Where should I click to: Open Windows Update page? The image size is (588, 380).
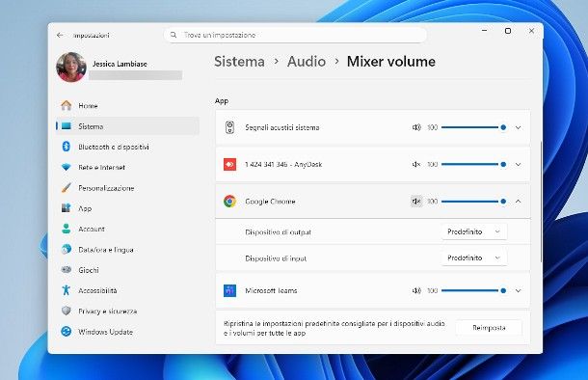[127, 332]
